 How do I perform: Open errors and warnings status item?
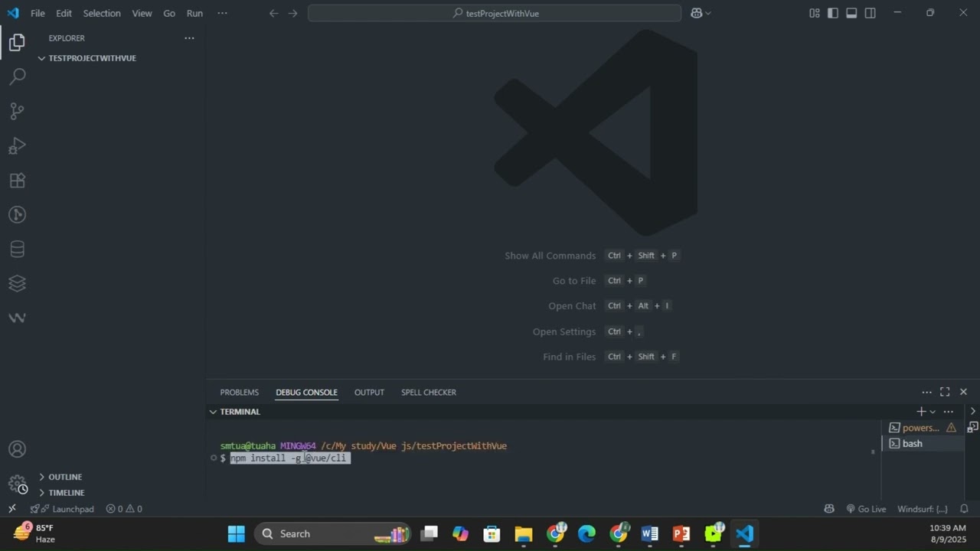pyautogui.click(x=124, y=509)
